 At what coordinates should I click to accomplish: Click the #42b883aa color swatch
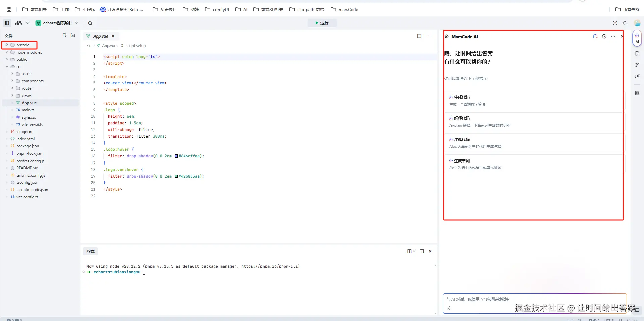pos(176,176)
